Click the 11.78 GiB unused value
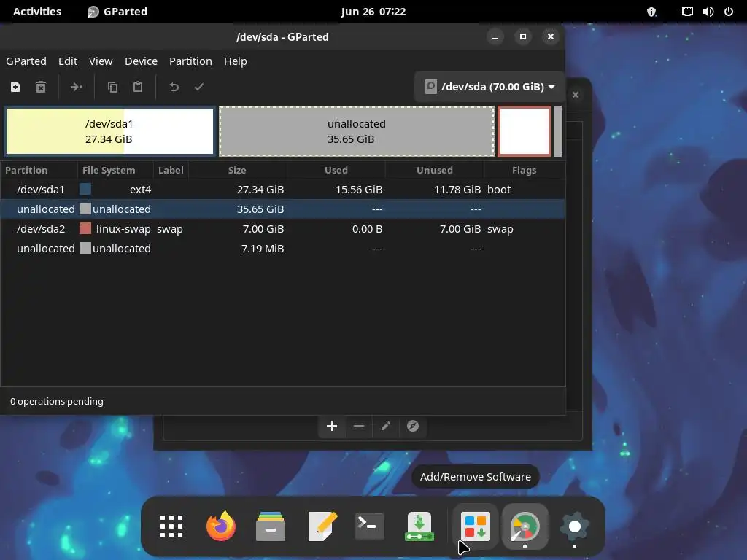Screen dimensions: 747x560 [457, 189]
